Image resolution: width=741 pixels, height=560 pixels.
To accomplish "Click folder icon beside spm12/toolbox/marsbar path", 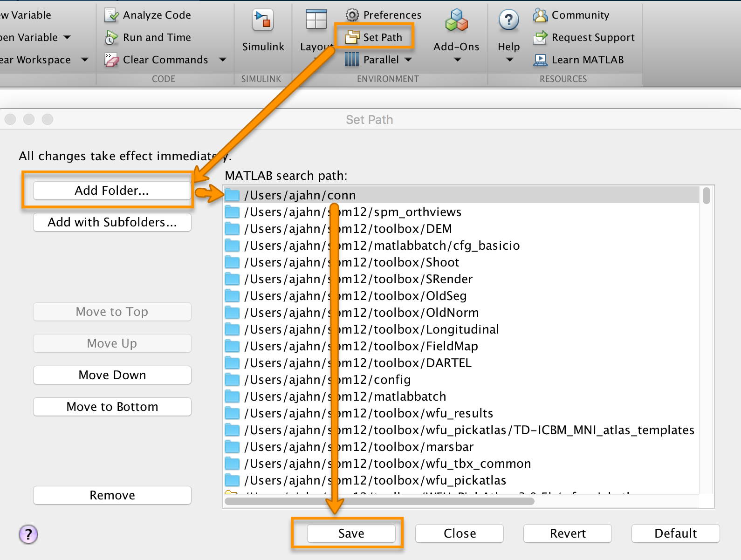I will coord(232,447).
